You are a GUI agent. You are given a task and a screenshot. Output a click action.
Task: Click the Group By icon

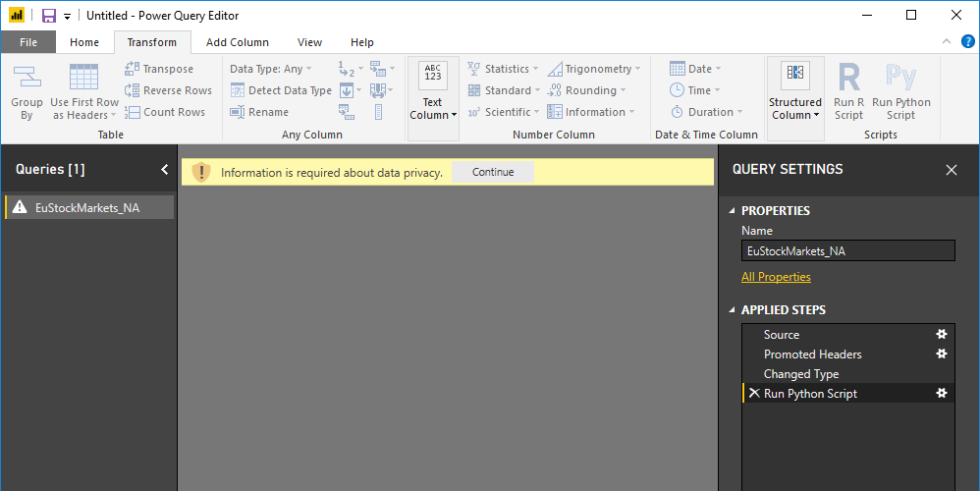pos(27,77)
